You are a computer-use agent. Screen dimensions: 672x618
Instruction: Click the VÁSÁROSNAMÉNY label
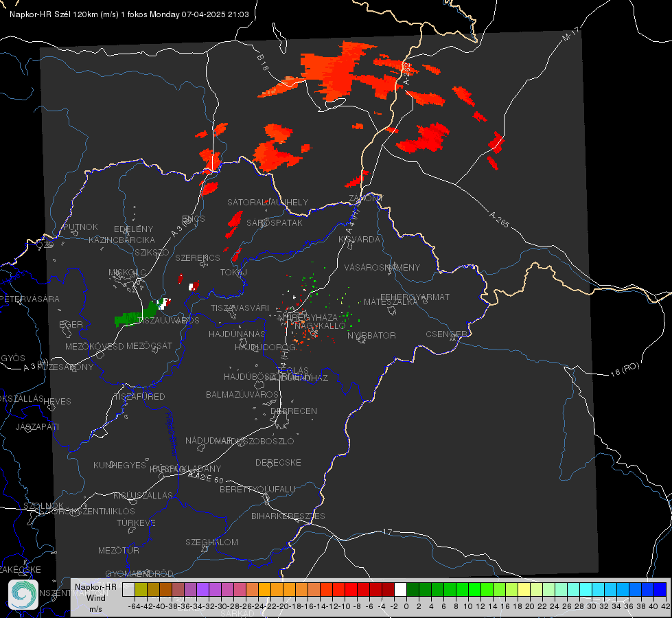click(x=382, y=267)
